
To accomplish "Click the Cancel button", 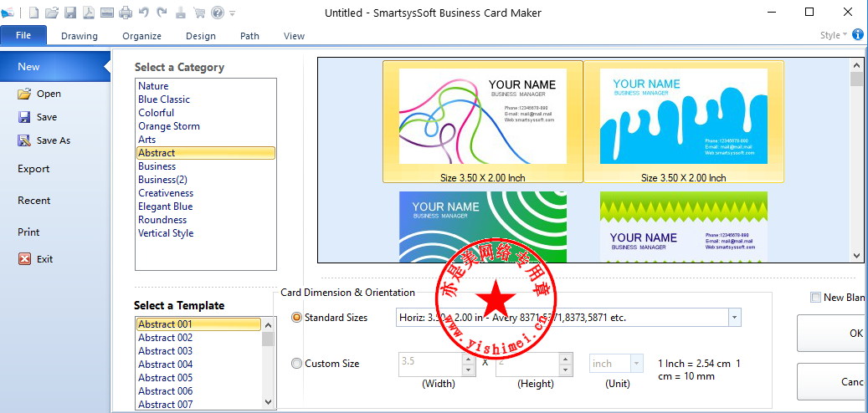I will pyautogui.click(x=833, y=381).
